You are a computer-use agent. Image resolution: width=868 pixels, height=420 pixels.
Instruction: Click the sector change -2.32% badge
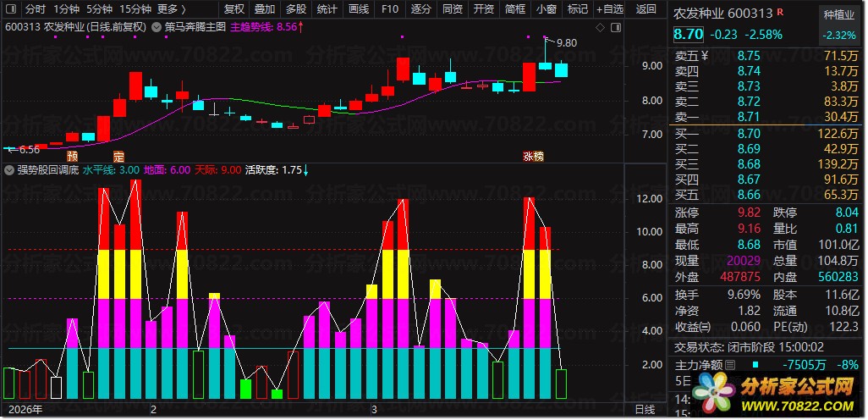point(839,35)
